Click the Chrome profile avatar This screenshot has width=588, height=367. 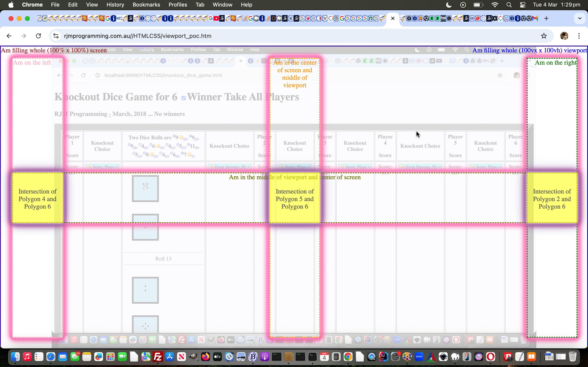564,36
